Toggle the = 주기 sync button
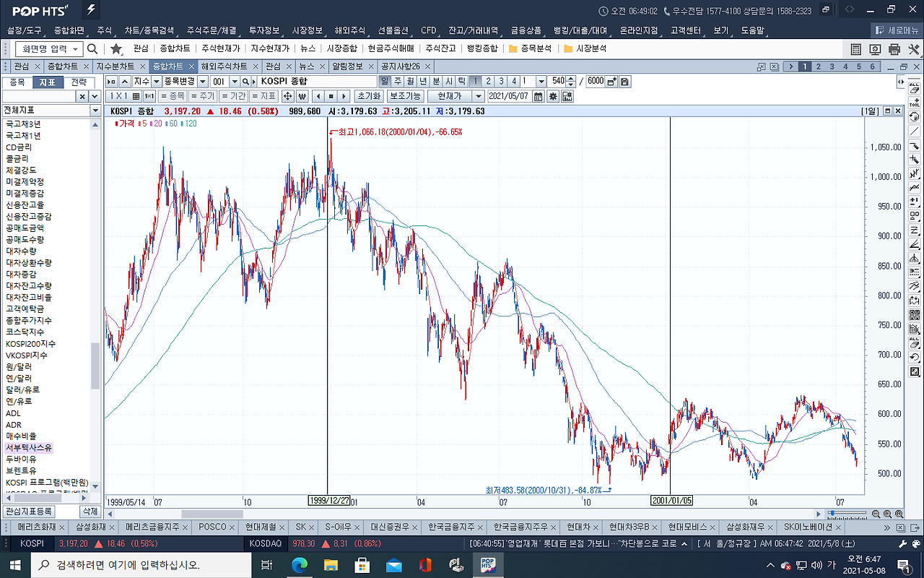 pos(202,96)
